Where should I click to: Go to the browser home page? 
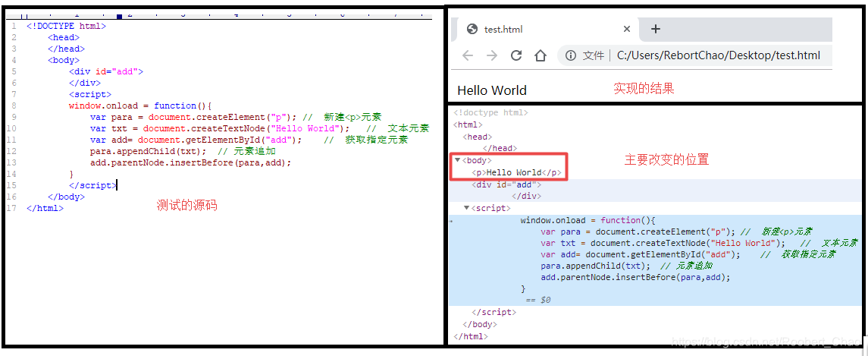541,55
